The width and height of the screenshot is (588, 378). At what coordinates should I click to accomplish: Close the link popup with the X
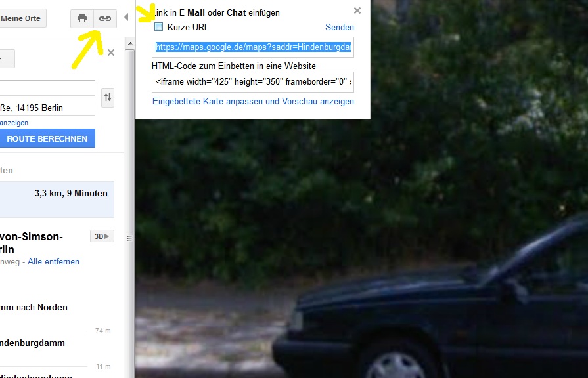357,10
